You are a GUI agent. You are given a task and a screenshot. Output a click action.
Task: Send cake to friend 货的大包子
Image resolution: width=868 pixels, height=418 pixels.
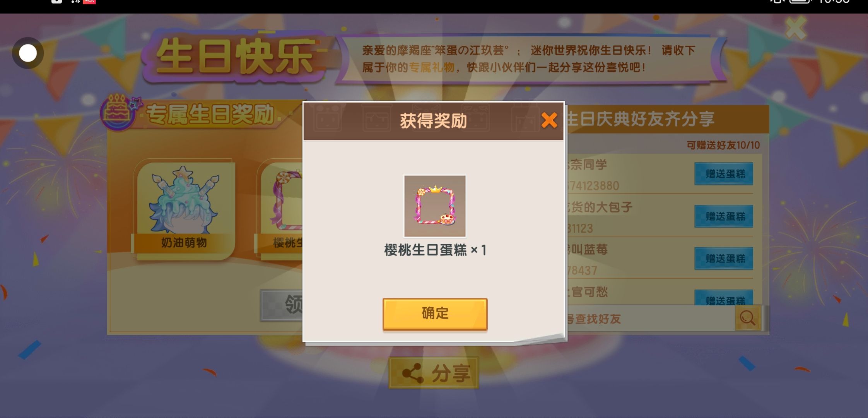coord(724,216)
